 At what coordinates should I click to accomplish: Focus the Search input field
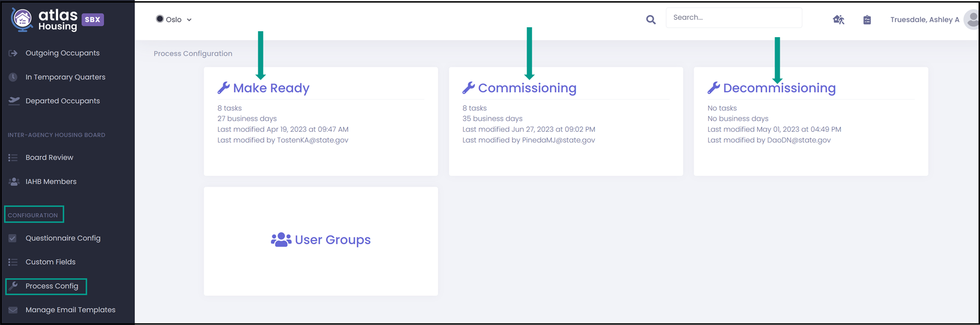(x=734, y=17)
